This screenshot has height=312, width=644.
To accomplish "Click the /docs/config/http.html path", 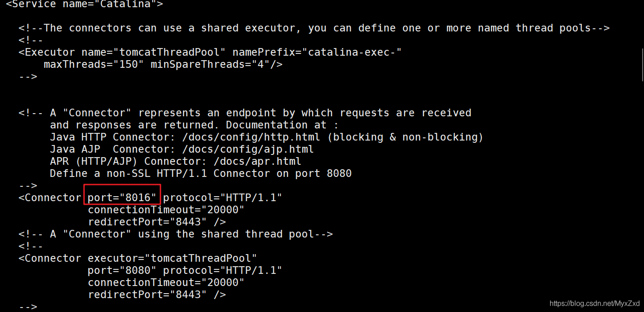I will click(x=251, y=137).
